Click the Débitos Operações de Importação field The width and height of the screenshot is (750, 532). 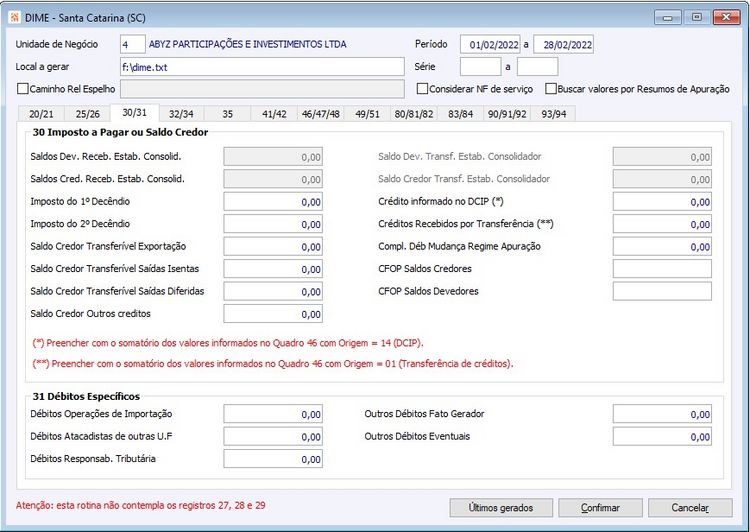(273, 414)
